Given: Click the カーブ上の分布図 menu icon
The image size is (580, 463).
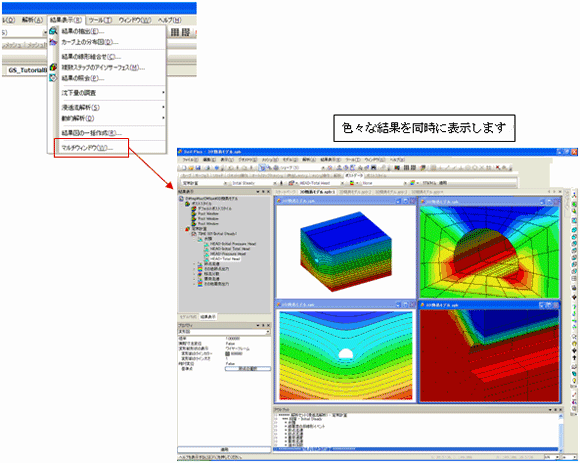Looking at the screenshot, I should coord(54,42).
